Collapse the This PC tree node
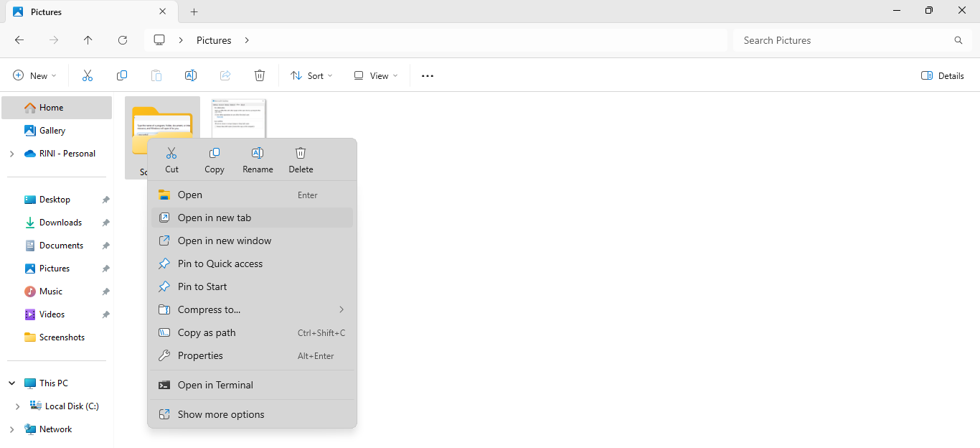 pyautogui.click(x=12, y=383)
